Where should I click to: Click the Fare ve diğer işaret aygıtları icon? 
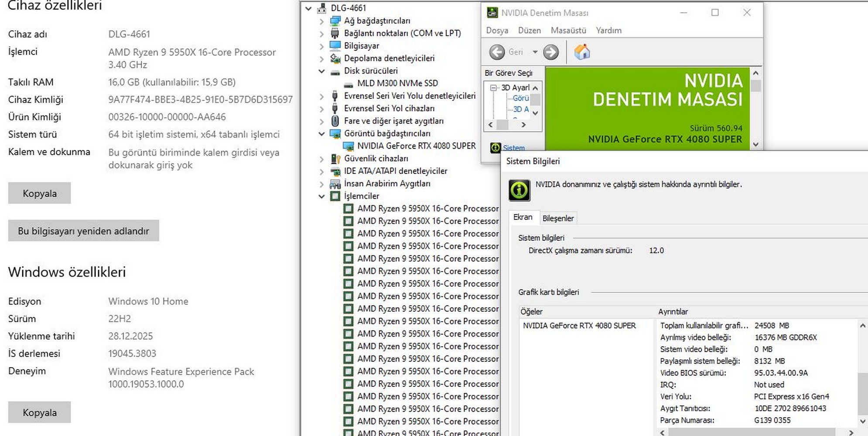(335, 121)
